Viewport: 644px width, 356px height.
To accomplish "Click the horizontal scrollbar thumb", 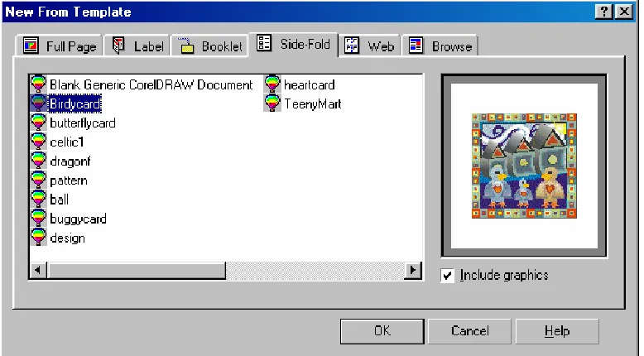I will point(137,270).
